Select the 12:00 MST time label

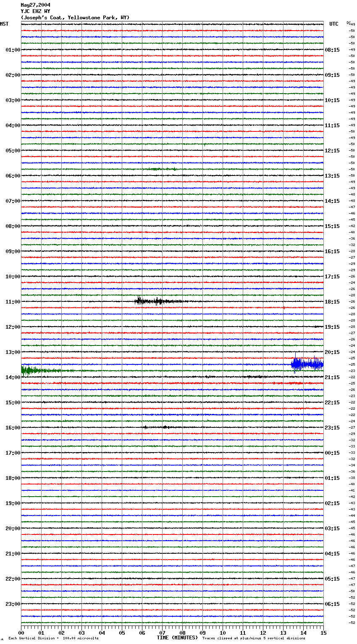pos(13,327)
